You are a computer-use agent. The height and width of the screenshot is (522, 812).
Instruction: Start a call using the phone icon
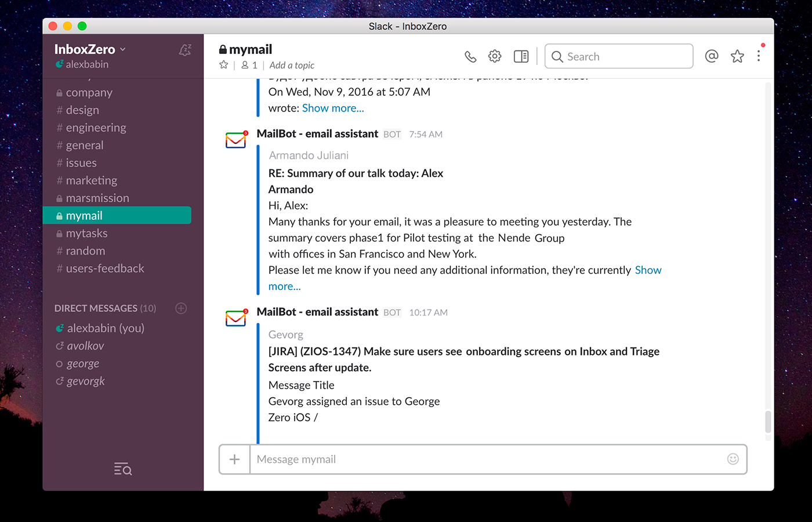(470, 56)
